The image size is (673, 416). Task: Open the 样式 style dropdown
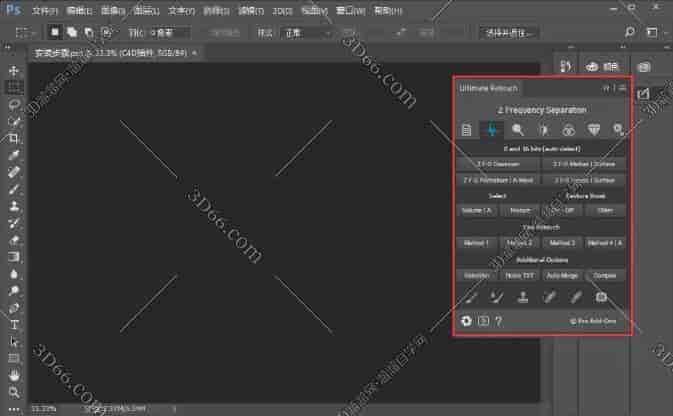tap(306, 32)
